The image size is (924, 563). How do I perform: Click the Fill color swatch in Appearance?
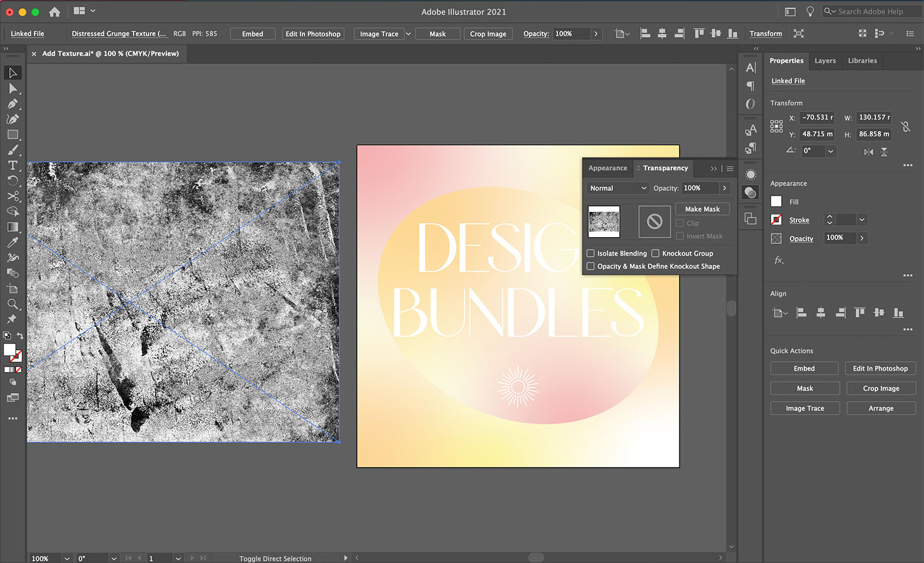click(776, 201)
